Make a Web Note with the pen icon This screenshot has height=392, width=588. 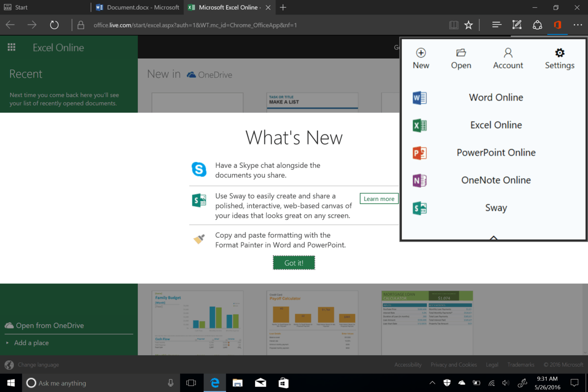point(517,25)
